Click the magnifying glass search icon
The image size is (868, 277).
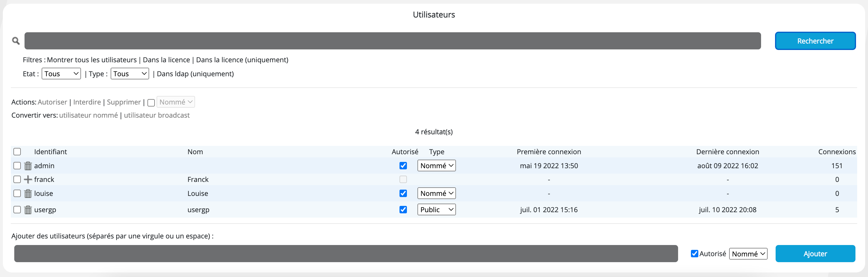16,41
